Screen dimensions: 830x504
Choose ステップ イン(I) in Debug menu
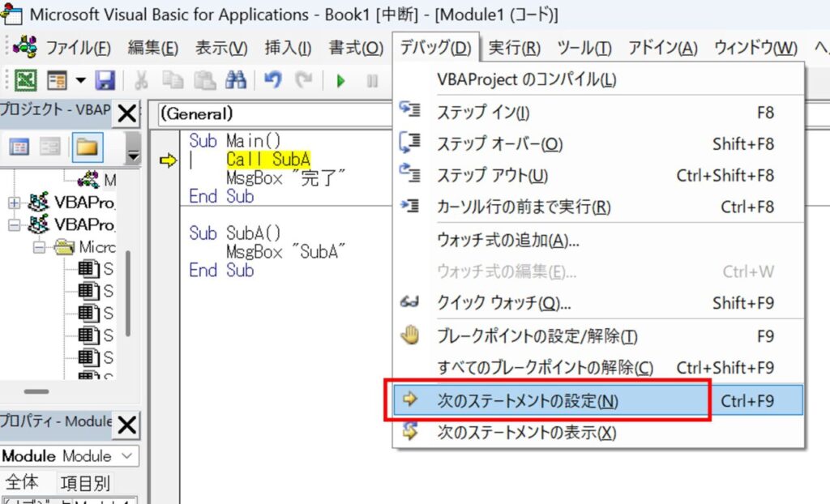click(598, 113)
